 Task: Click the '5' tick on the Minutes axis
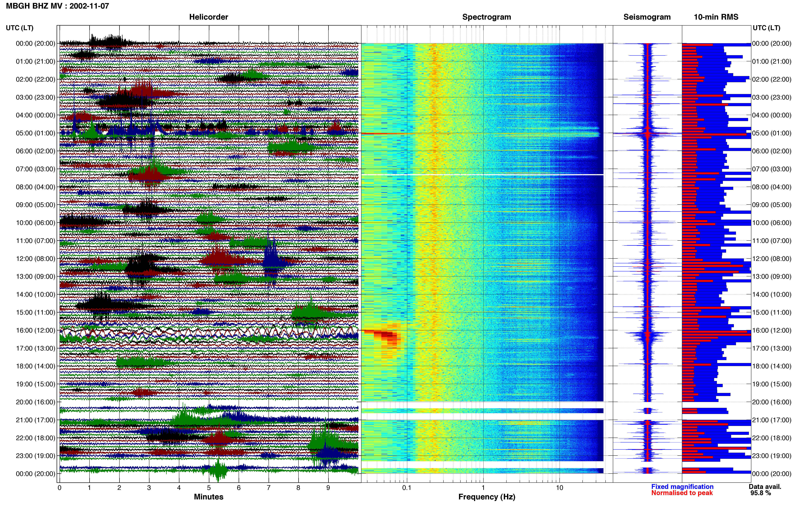(x=209, y=488)
